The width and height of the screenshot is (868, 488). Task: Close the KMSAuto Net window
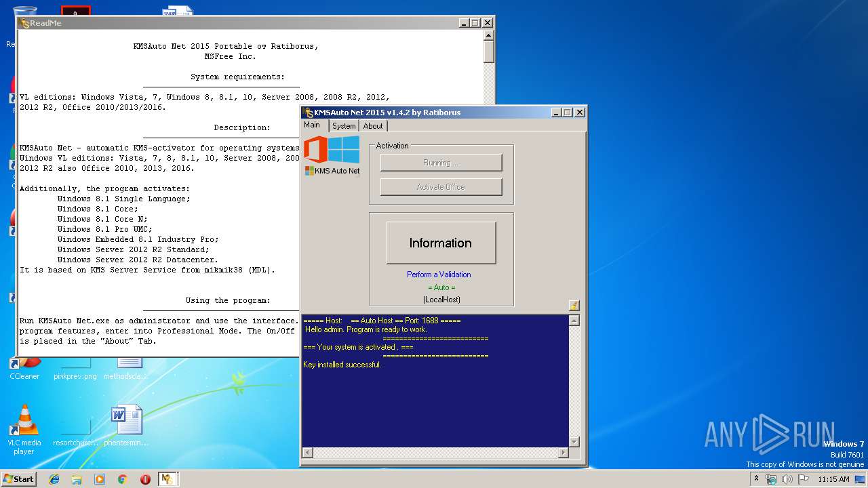[x=580, y=113]
